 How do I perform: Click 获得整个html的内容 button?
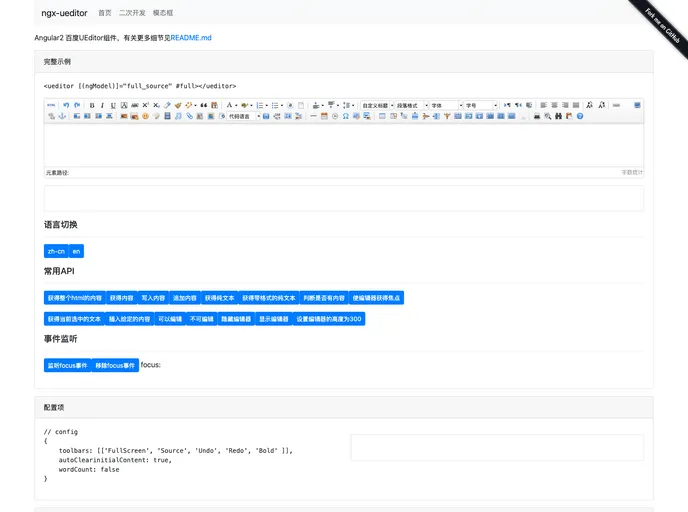pos(75,298)
